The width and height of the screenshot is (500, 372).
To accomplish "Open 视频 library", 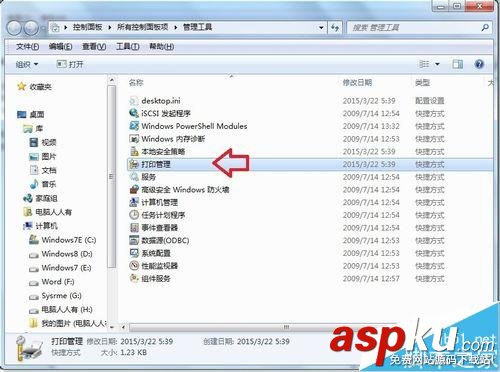I will point(43,143).
